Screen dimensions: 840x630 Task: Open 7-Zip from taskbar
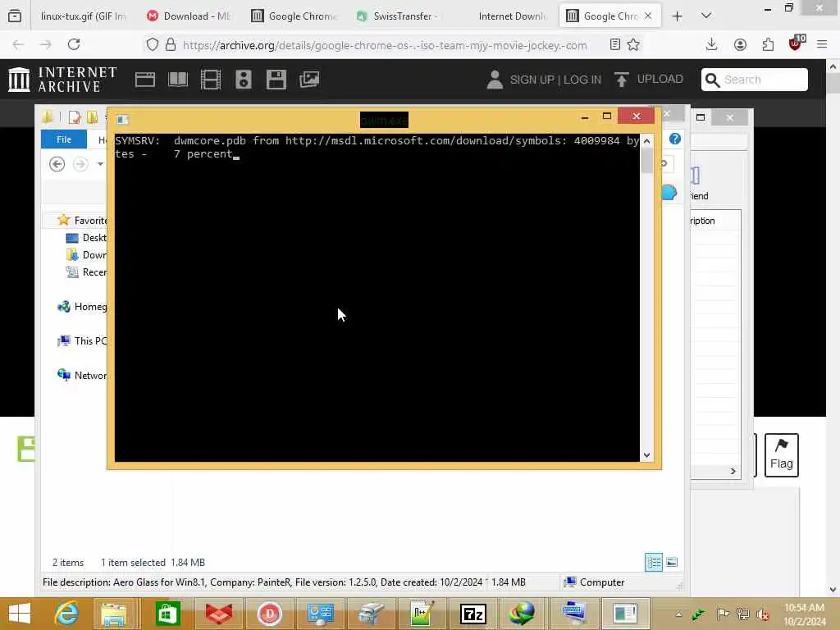point(473,614)
